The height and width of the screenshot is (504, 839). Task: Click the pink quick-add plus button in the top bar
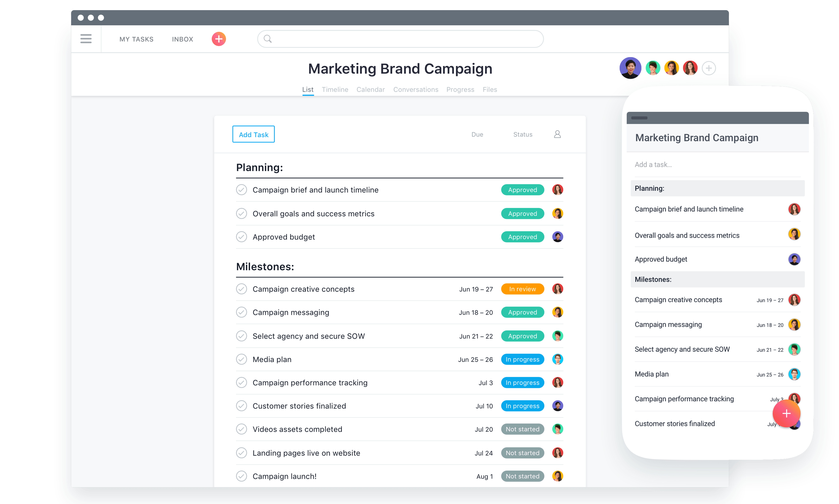pos(219,39)
